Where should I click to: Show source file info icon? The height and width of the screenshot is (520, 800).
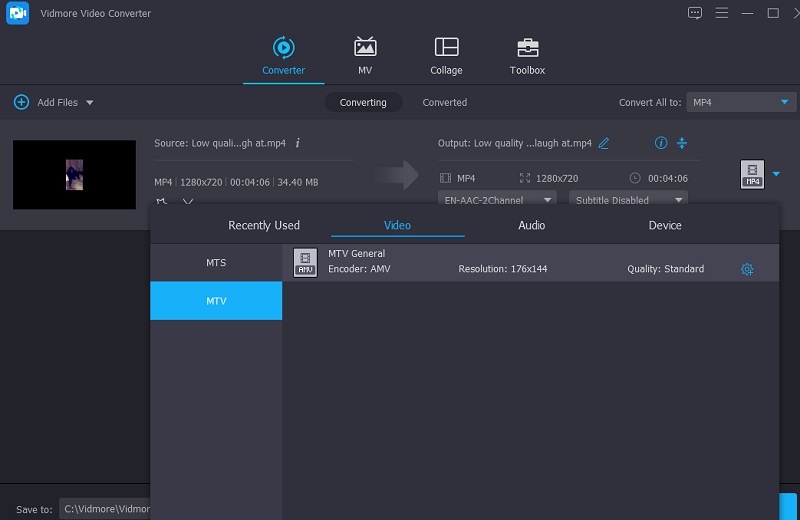pos(298,143)
